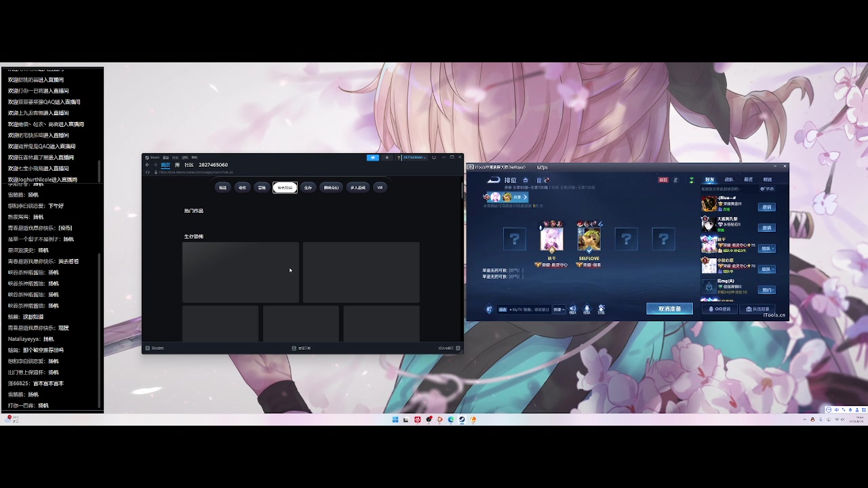
Task: Open Steam from the Windows taskbar
Action: coord(462,420)
